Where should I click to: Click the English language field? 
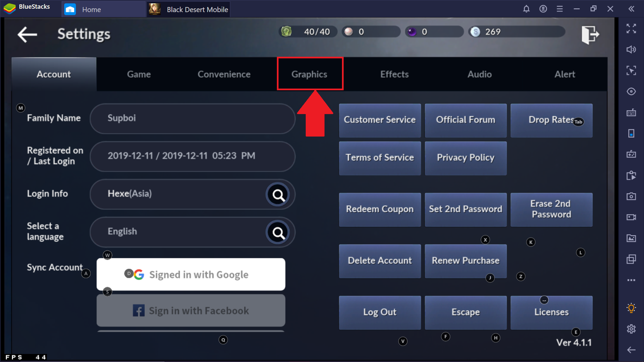pyautogui.click(x=193, y=232)
